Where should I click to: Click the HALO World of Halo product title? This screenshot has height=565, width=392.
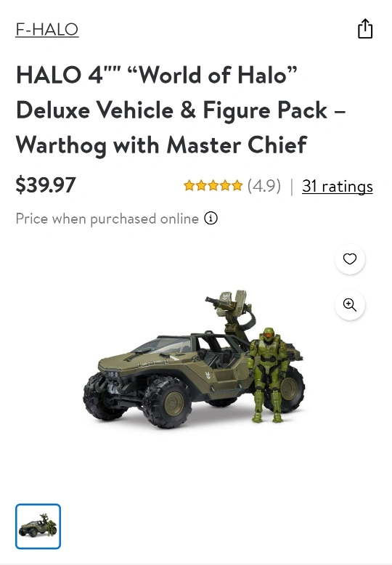click(180, 110)
